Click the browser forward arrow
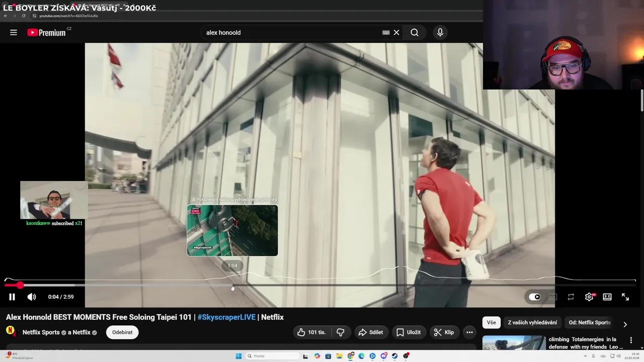Image resolution: width=644 pixels, height=362 pixels. [14, 16]
